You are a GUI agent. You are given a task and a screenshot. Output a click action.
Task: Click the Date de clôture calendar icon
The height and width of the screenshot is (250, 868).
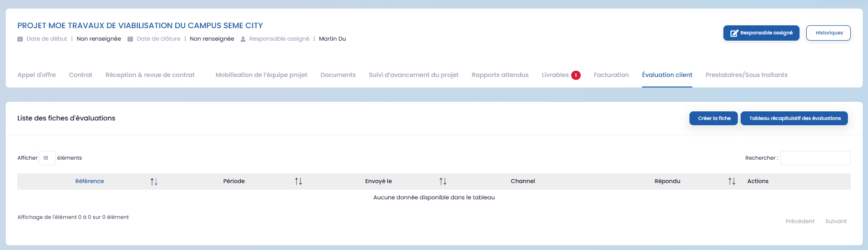[130, 39]
